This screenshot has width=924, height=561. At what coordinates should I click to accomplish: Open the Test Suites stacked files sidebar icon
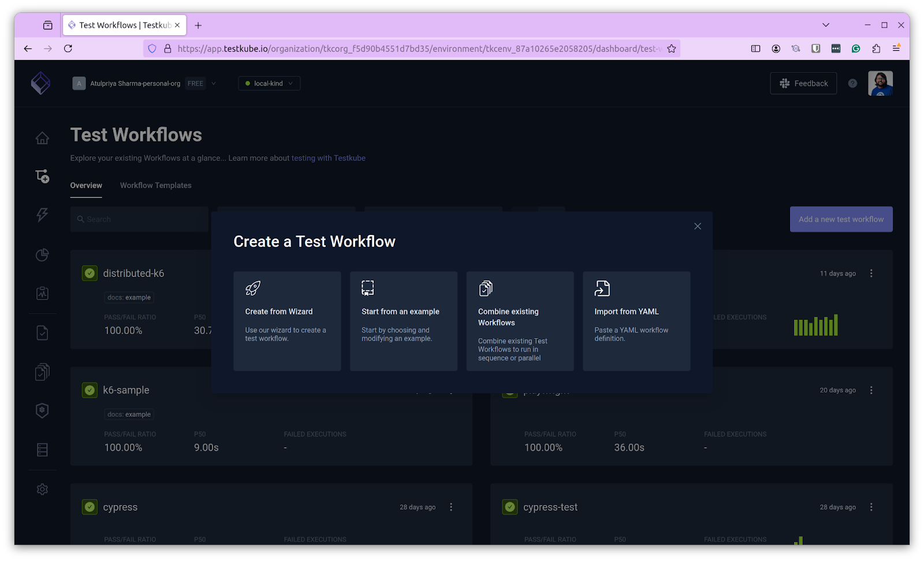42,372
